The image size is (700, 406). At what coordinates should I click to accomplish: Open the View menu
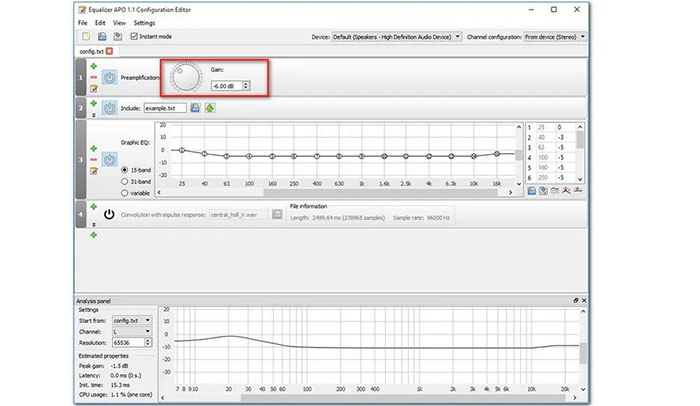pyautogui.click(x=120, y=22)
